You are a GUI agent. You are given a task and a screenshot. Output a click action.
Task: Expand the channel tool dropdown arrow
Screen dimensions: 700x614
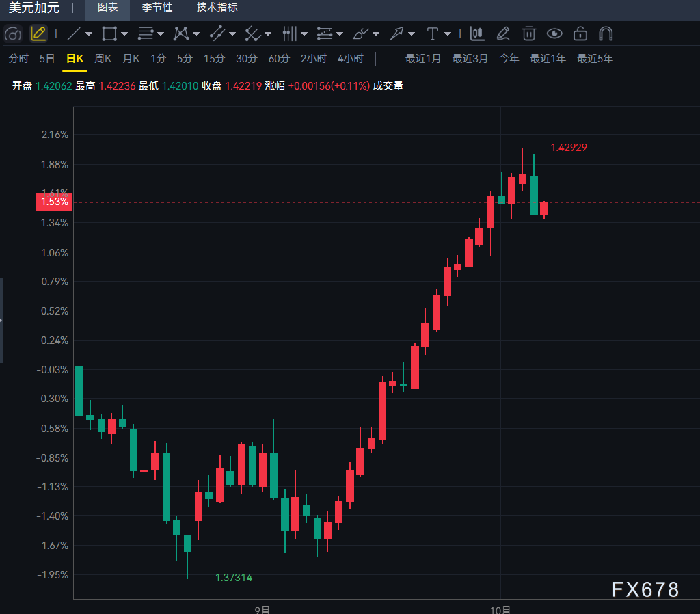[232, 34]
